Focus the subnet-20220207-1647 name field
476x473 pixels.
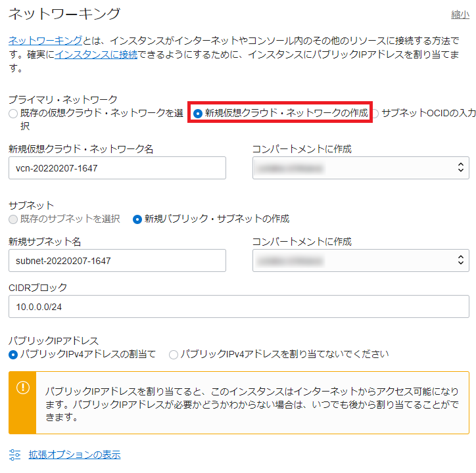coord(117,261)
